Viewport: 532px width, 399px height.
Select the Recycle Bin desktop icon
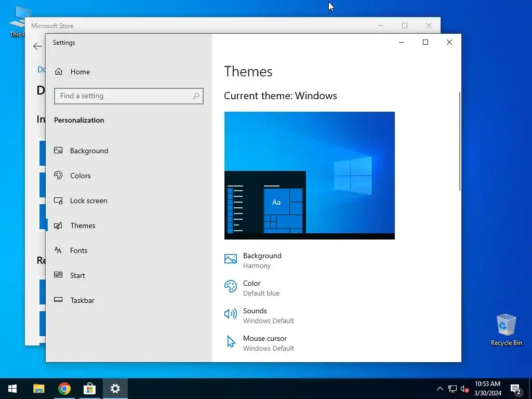pos(506,330)
